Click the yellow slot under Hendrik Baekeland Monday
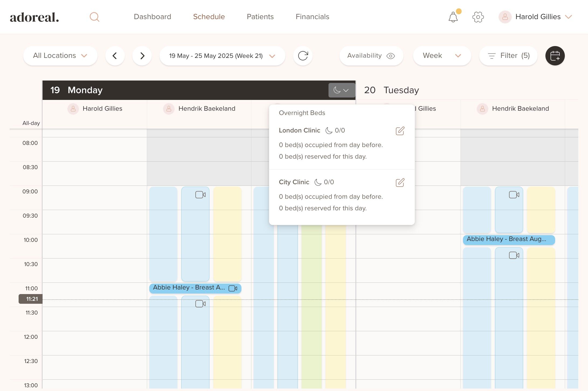The height and width of the screenshot is (391, 588). pyautogui.click(x=227, y=234)
